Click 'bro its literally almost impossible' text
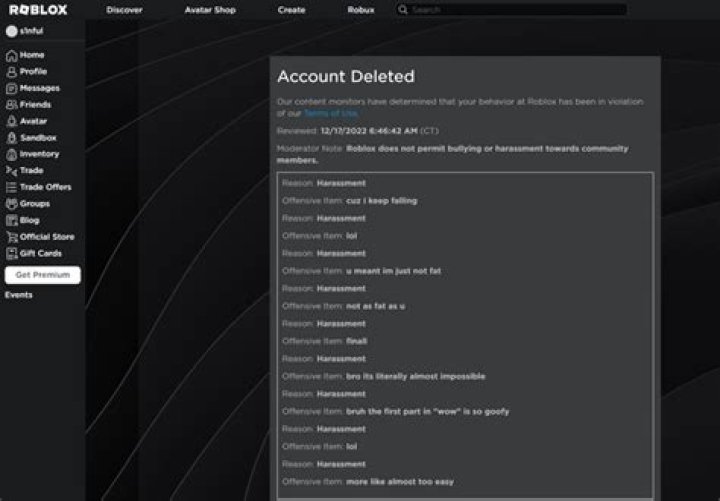The width and height of the screenshot is (720, 501). click(x=416, y=377)
